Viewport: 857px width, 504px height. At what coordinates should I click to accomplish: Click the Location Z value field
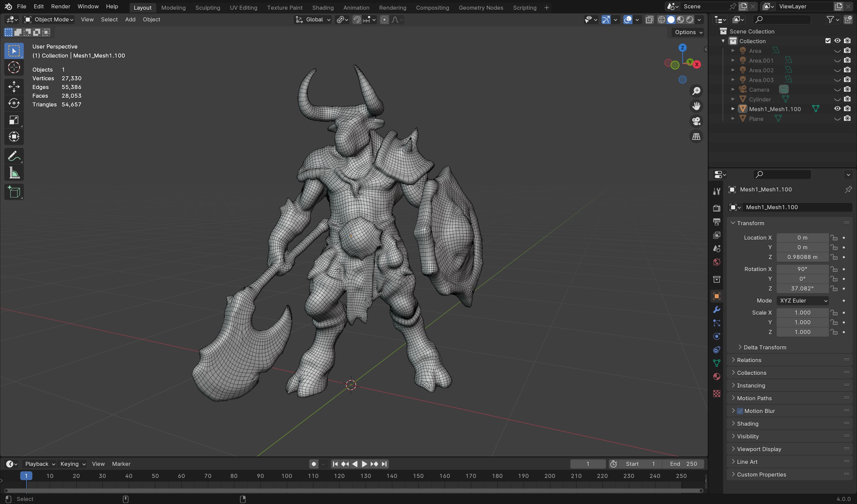pyautogui.click(x=802, y=257)
